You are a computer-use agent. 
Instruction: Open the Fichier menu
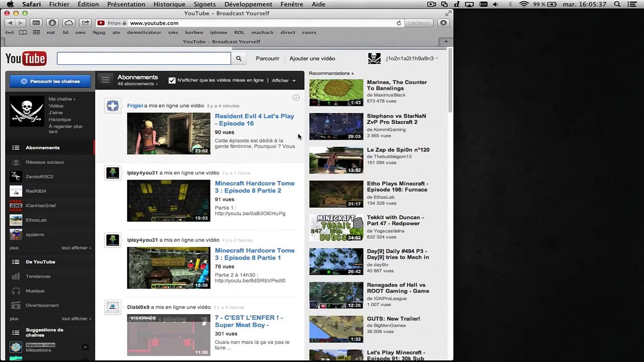[59, 5]
